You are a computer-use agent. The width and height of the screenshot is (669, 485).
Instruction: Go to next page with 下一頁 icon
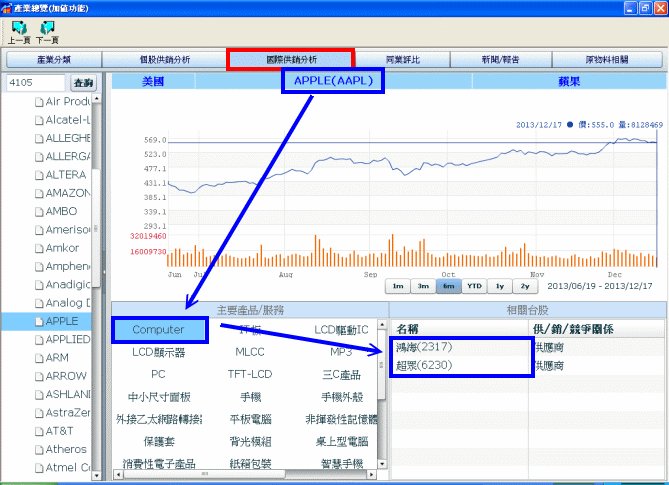pos(47,32)
